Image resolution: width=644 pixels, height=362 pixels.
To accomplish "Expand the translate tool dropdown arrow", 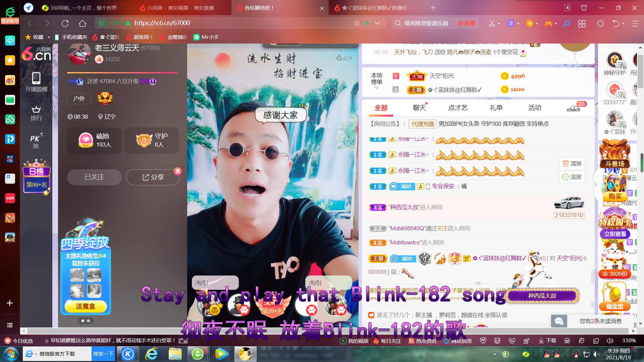I will (x=518, y=23).
